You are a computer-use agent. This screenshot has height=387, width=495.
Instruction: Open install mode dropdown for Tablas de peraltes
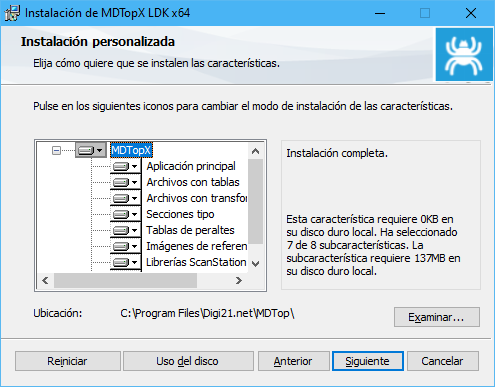(x=126, y=230)
